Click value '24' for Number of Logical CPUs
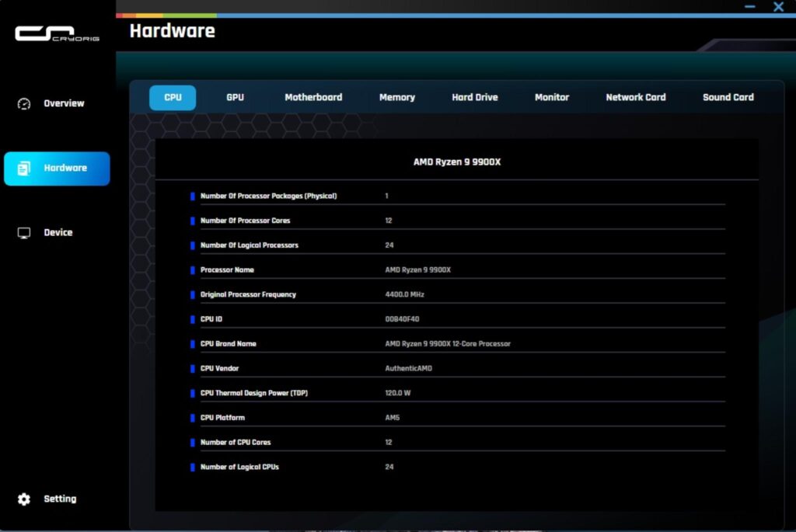The image size is (796, 532). click(389, 467)
